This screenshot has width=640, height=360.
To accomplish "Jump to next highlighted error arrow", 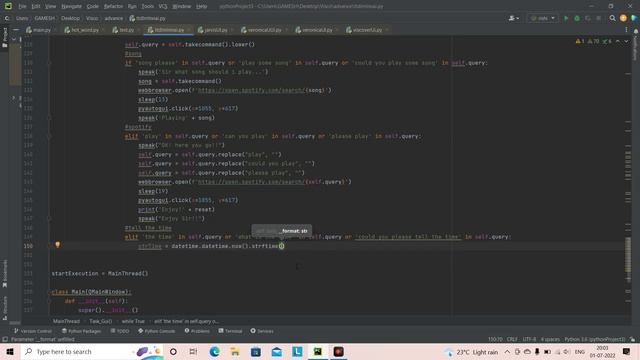I will pyautogui.click(x=627, y=41).
